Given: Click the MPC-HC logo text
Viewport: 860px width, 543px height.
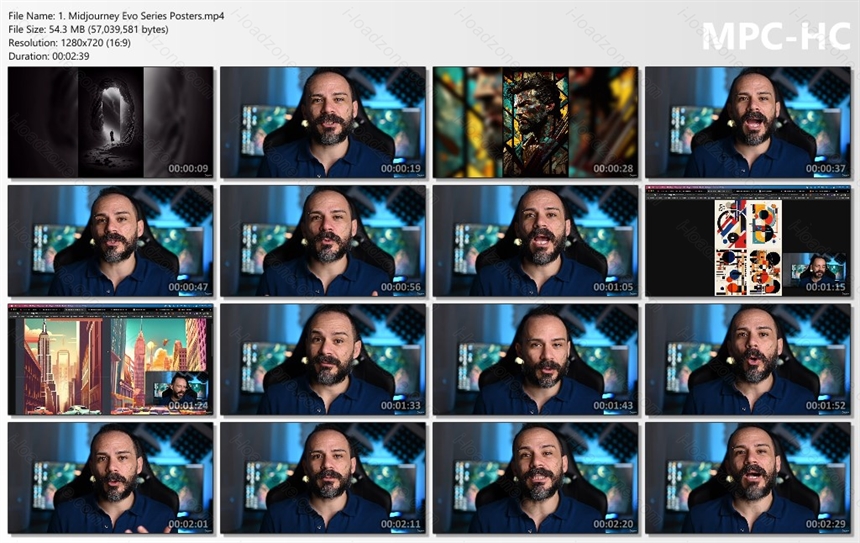Looking at the screenshot, I should tap(776, 37).
